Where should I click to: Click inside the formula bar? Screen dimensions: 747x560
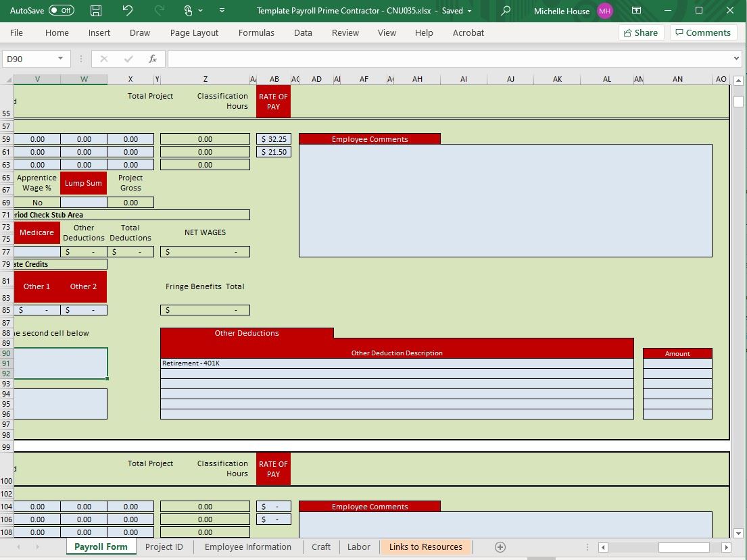pyautogui.click(x=450, y=59)
